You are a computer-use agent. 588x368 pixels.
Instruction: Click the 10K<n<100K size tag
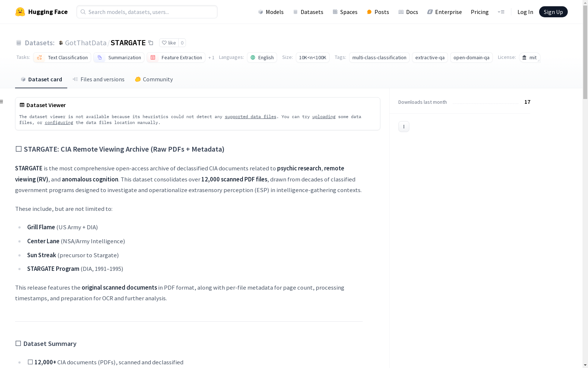(313, 57)
